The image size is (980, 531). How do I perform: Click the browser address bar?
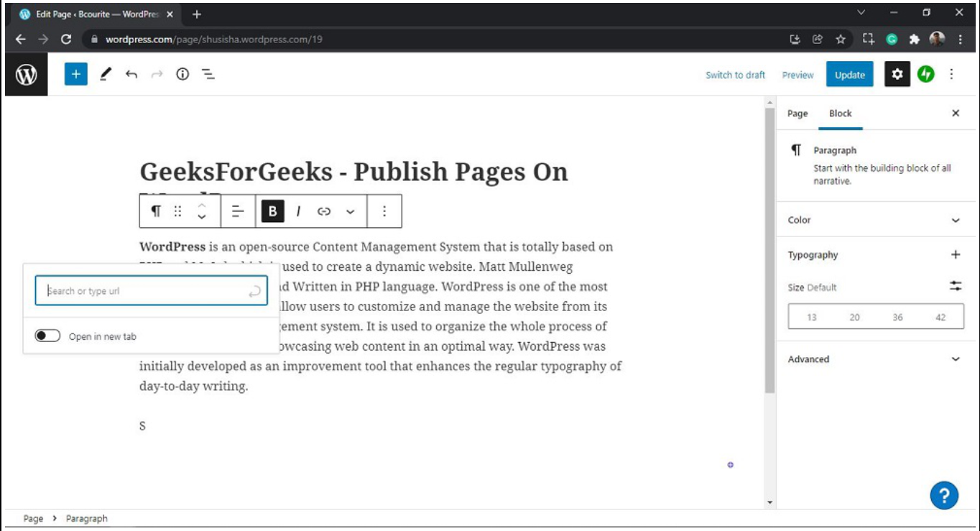431,40
